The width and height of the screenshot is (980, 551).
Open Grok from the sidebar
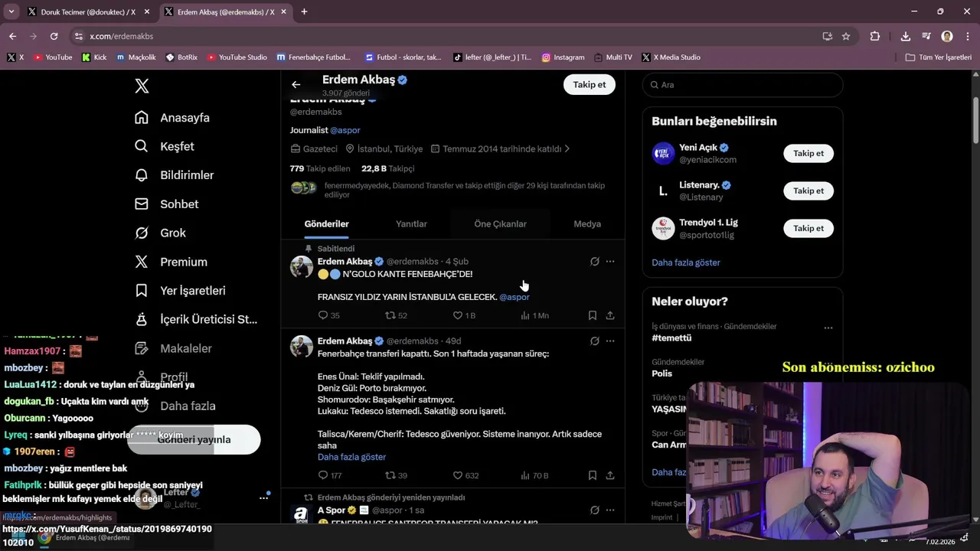click(160, 233)
